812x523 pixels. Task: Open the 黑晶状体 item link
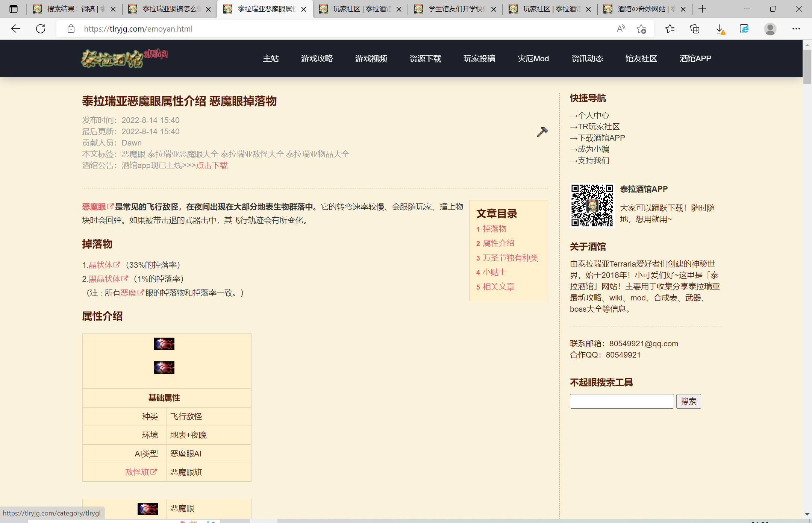coord(108,279)
